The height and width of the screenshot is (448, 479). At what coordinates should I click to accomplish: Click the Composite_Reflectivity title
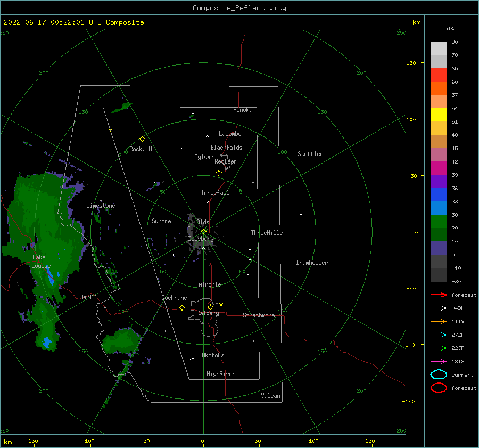point(240,8)
